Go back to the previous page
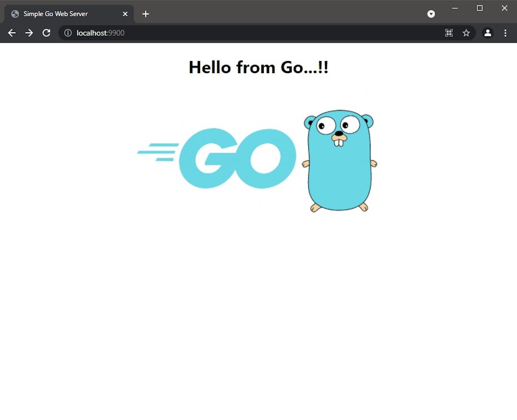The image size is (517, 420). click(12, 33)
